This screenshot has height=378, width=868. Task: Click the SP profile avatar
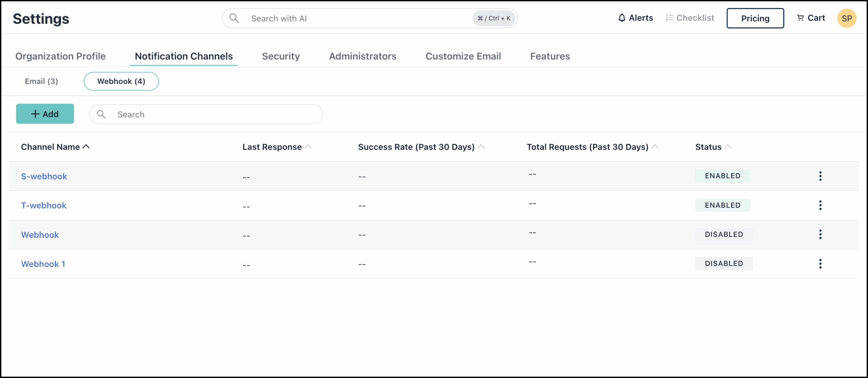click(x=847, y=18)
